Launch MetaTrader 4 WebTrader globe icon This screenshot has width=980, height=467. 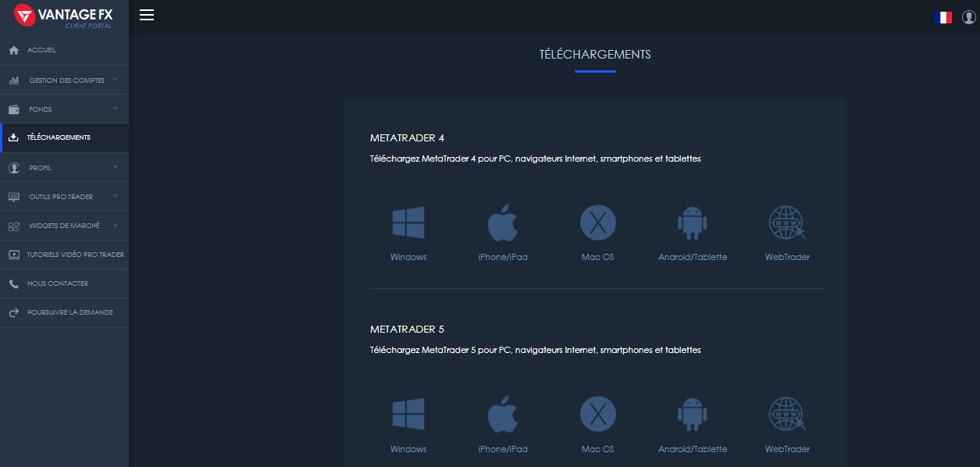tap(787, 223)
